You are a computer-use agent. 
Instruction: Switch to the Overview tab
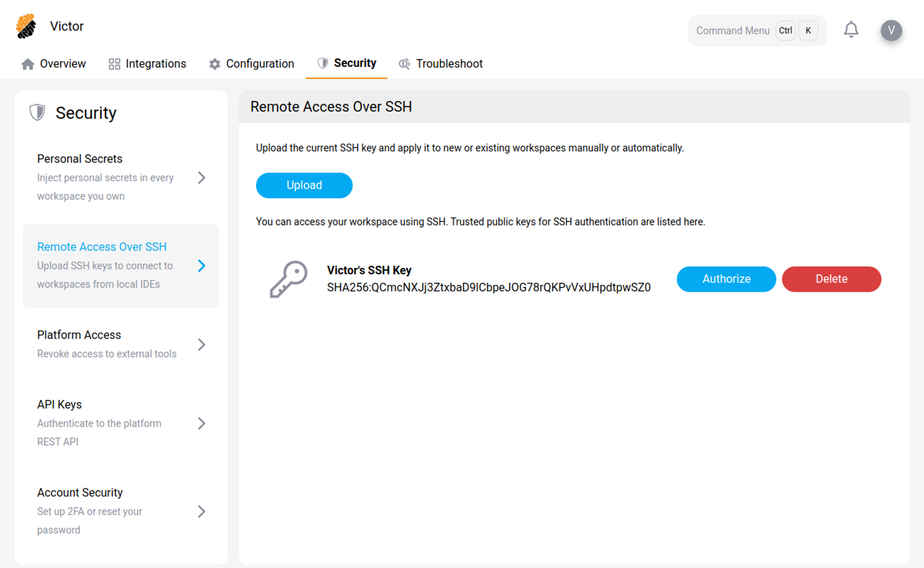63,64
